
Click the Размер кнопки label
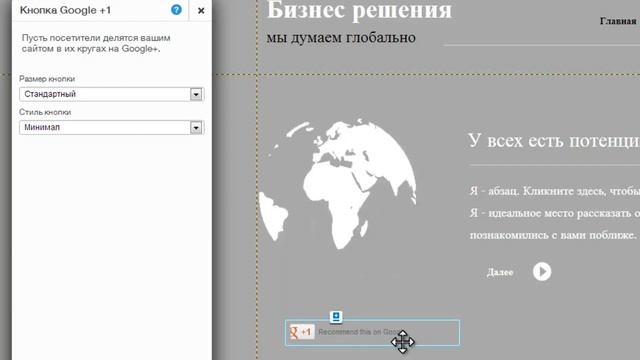click(x=47, y=79)
